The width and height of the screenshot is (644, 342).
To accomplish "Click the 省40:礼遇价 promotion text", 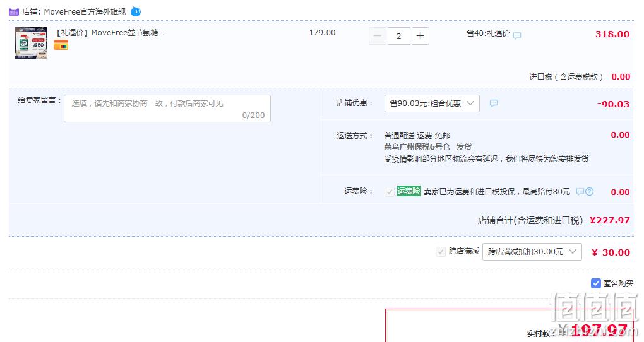I will pyautogui.click(x=488, y=33).
